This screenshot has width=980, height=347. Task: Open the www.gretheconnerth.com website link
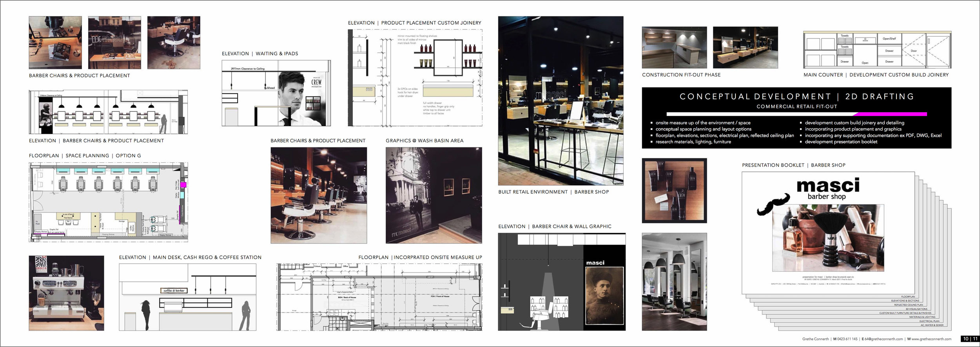coord(932,339)
